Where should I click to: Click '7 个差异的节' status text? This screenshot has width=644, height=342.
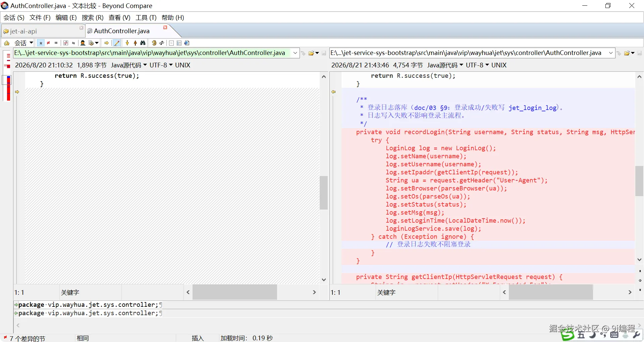pyautogui.click(x=27, y=338)
